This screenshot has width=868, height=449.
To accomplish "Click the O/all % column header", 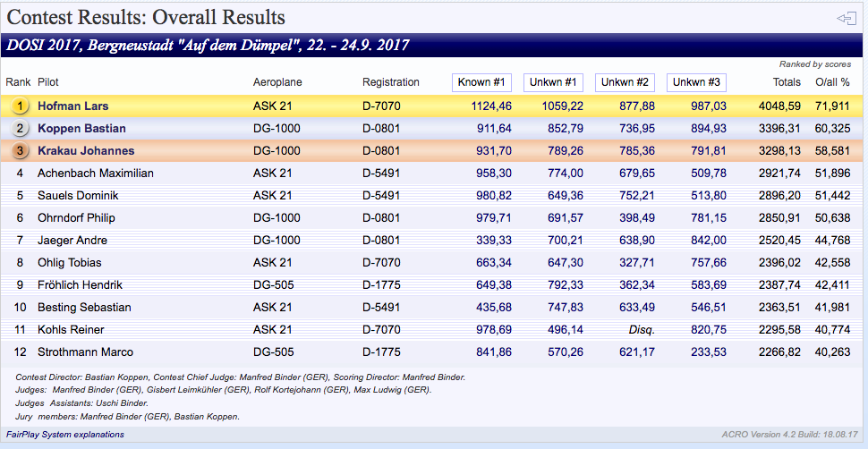I will (832, 82).
